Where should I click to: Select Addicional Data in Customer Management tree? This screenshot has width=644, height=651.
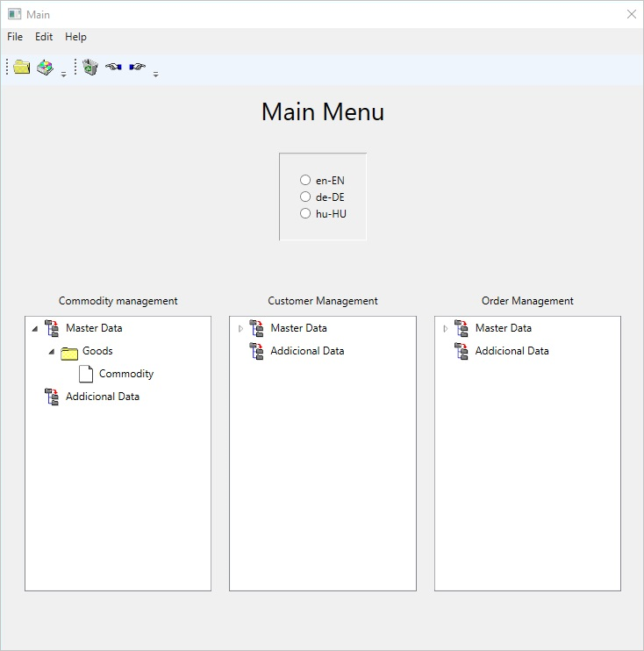click(x=307, y=351)
